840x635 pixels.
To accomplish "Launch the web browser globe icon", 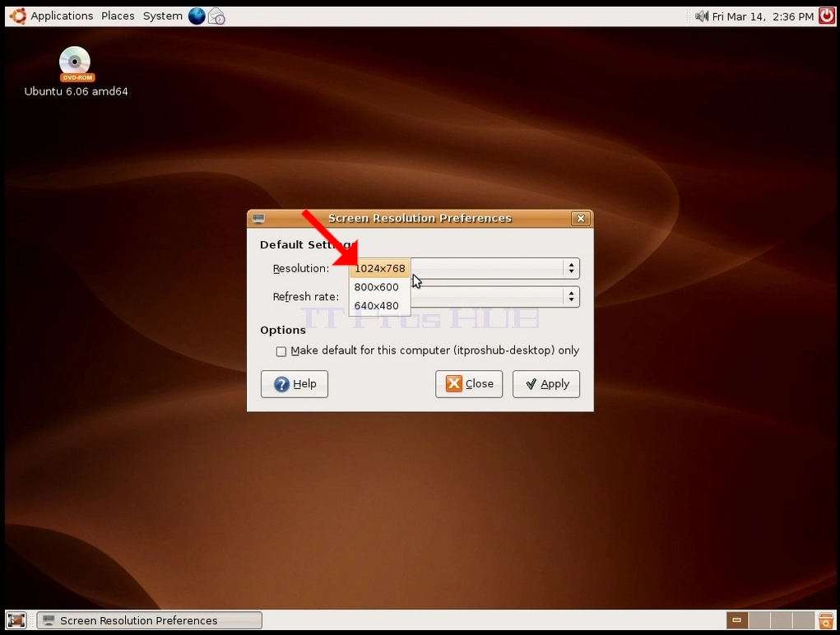I will point(197,16).
